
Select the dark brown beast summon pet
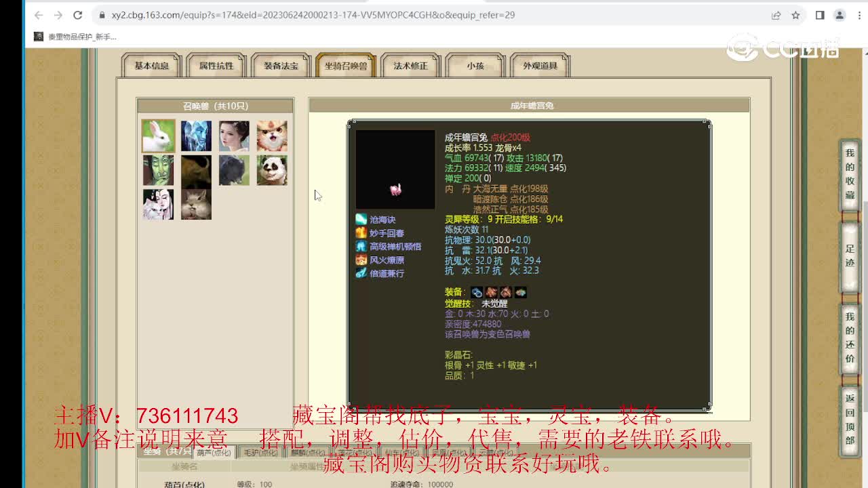tap(197, 170)
